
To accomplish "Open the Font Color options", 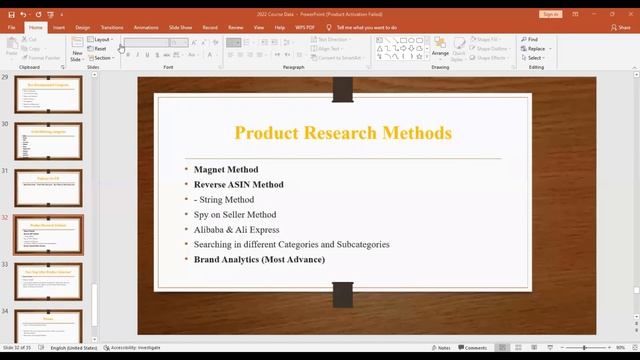I will click(x=211, y=55).
